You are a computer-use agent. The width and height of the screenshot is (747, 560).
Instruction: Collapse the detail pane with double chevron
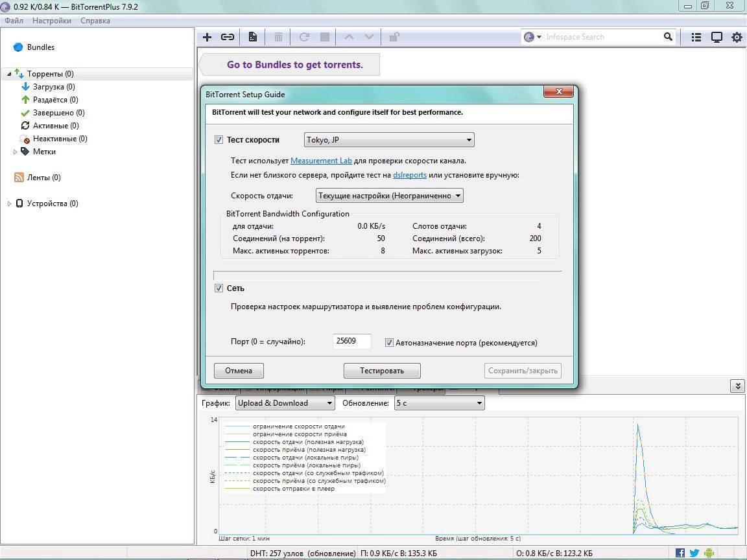click(x=737, y=386)
